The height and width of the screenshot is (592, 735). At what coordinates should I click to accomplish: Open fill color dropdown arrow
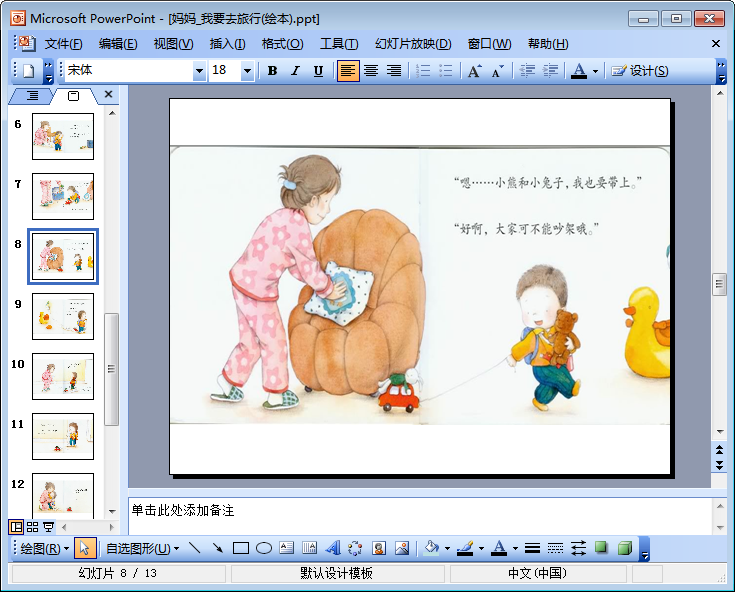point(448,548)
